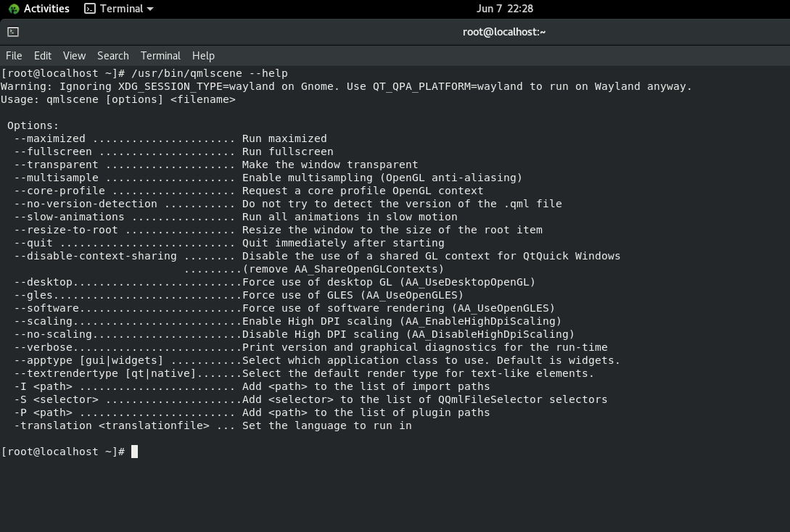Click the -translation <translationfile> option text
The image size is (790, 532).
112,425
